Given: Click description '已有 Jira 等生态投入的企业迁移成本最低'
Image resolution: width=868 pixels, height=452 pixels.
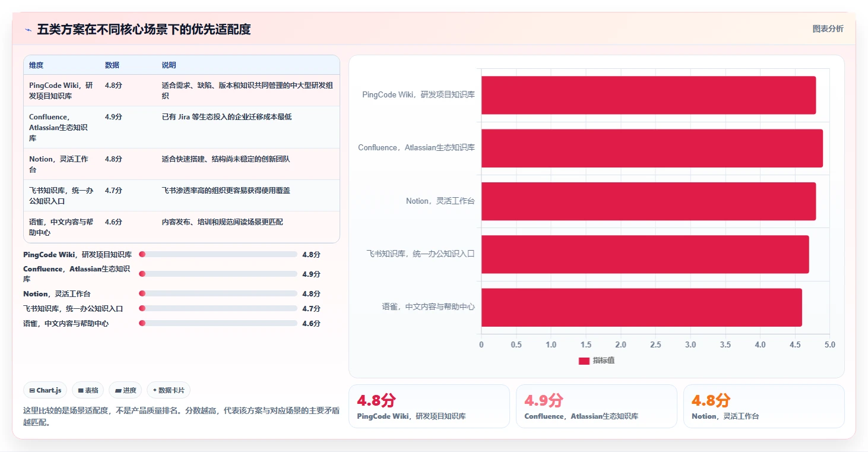Looking at the screenshot, I should (x=227, y=117).
